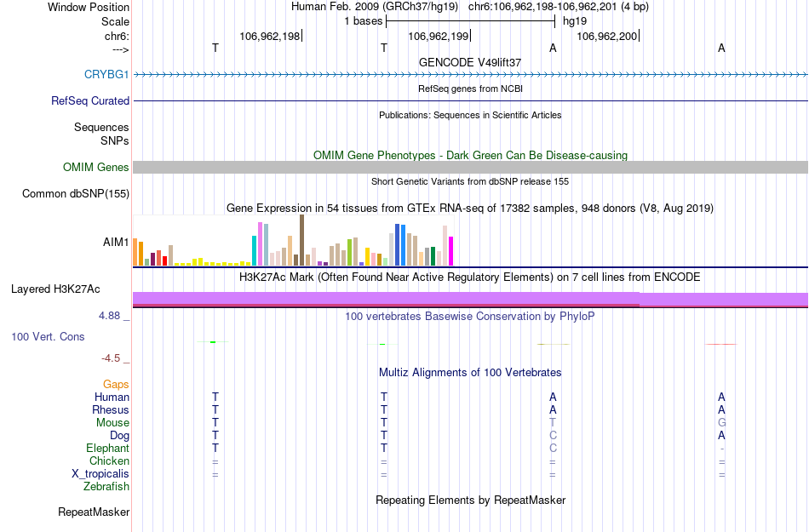Image resolution: width=809 pixels, height=532 pixels.
Task: Select the Chicken alignment row label
Action: [109, 460]
